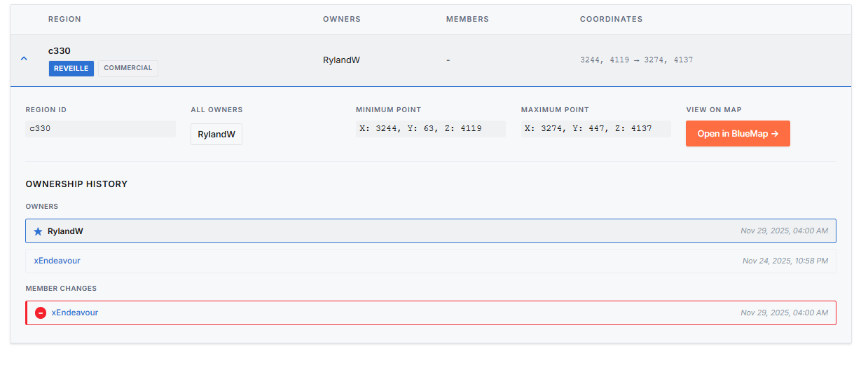Click the blue star icon beside RylandW
Screen dimensions: 868x370
pos(38,231)
